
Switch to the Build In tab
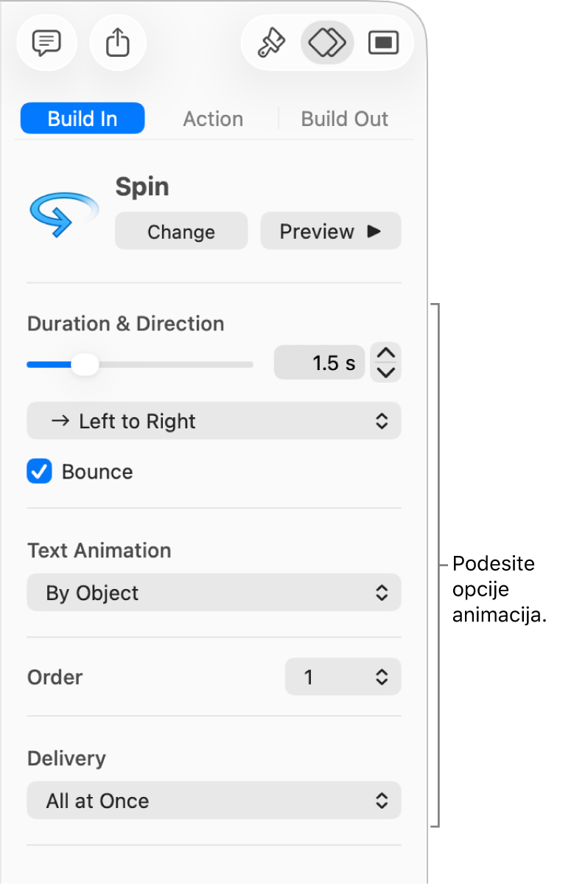[x=83, y=119]
